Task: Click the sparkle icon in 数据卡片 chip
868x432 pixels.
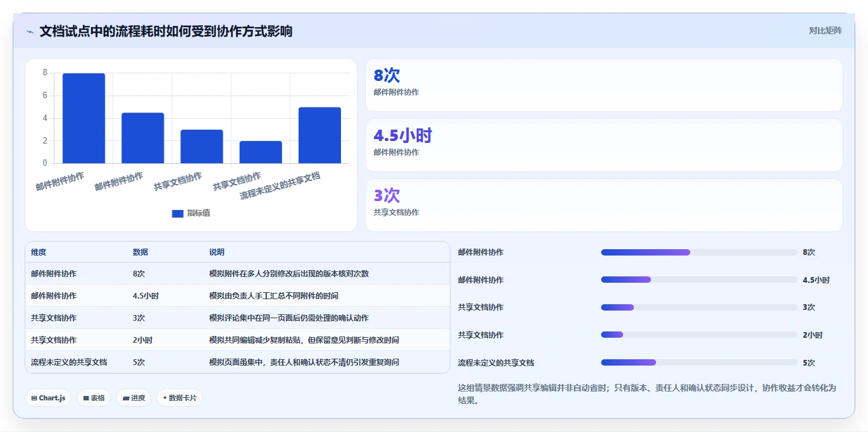Action: click(165, 398)
